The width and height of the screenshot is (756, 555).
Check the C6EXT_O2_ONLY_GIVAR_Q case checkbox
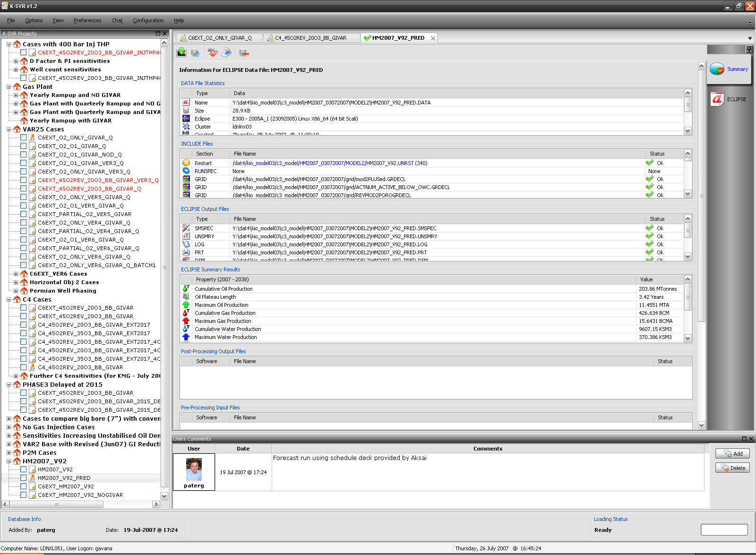tap(23, 138)
